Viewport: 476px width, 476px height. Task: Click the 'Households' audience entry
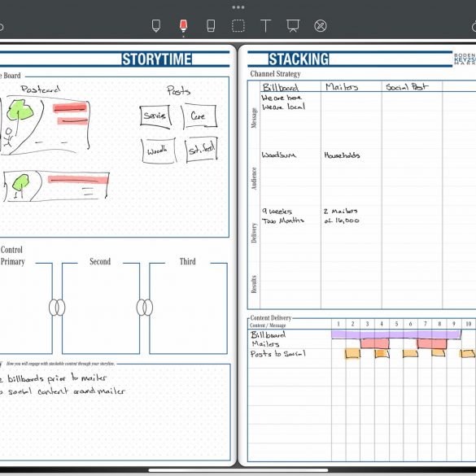tap(342, 155)
